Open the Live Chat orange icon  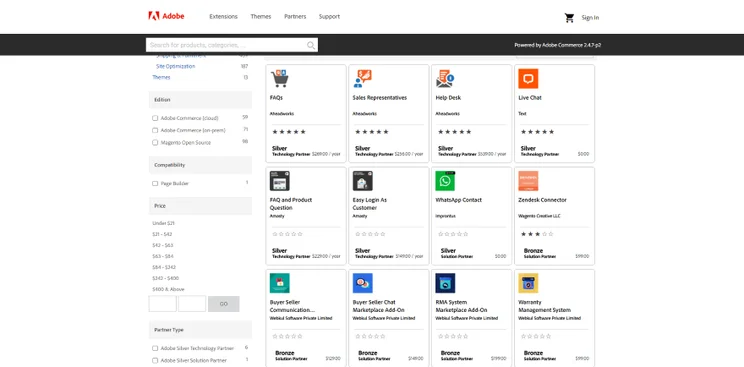528,79
